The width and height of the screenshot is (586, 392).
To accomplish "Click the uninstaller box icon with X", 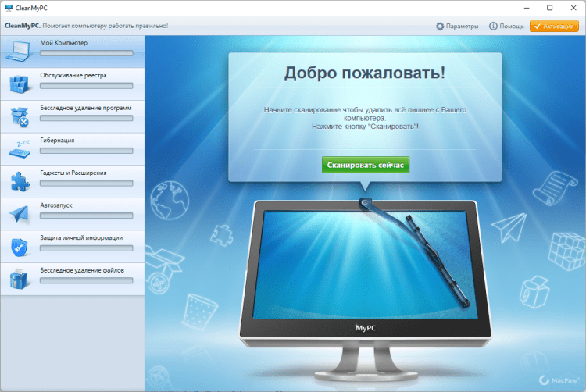I will tap(20, 117).
